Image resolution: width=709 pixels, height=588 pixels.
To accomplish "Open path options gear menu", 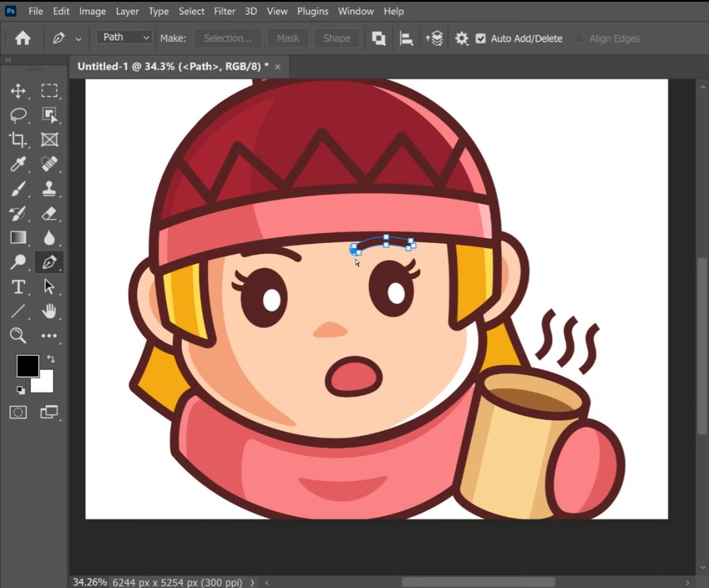I will 462,39.
